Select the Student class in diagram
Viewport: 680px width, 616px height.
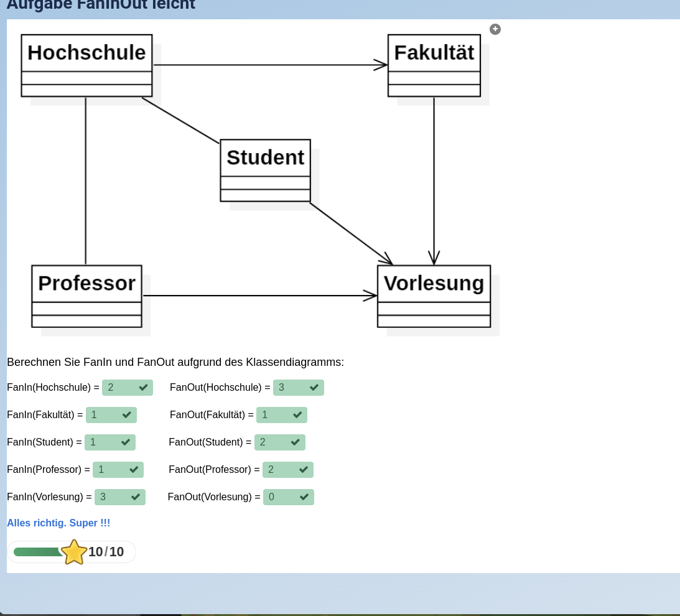tap(265, 170)
